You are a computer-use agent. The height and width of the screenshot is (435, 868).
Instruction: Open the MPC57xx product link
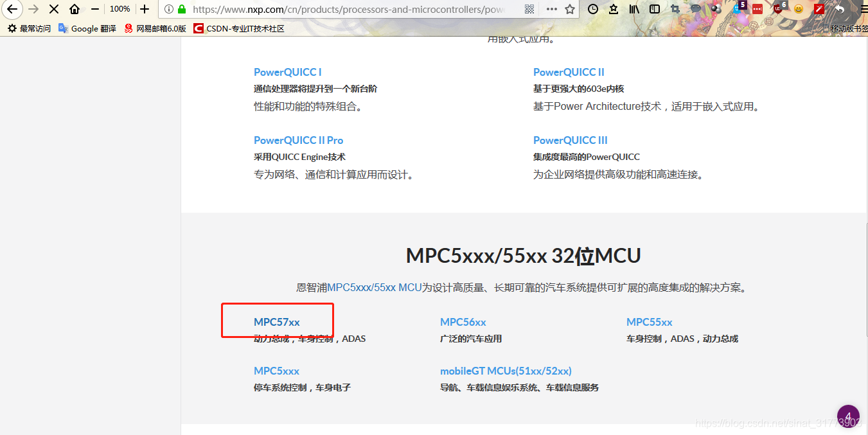pos(277,322)
